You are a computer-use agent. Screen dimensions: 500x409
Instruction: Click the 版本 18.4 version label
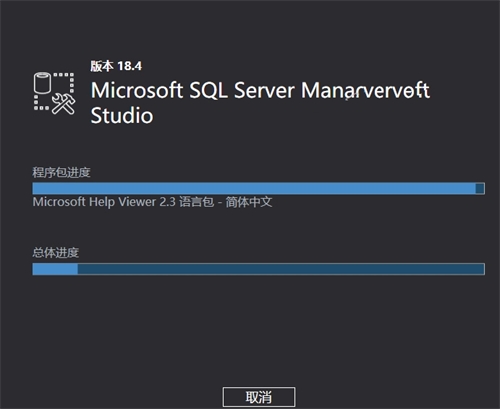(x=116, y=66)
